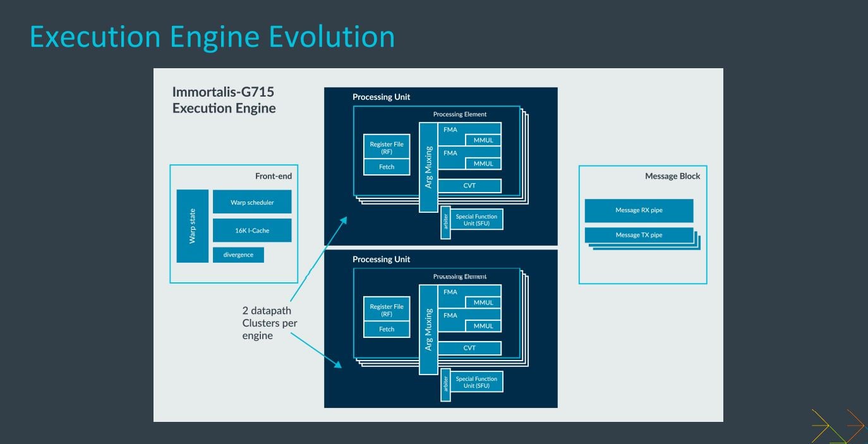
Task: Select the "Fetch" block in upper Processing Unit
Action: pyautogui.click(x=387, y=167)
